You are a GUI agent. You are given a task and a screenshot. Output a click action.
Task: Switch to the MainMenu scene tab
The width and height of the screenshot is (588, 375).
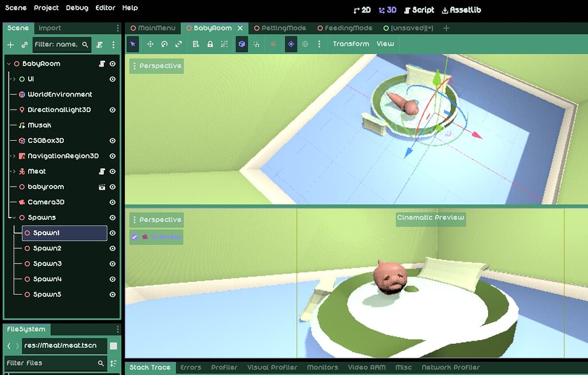[x=153, y=28]
